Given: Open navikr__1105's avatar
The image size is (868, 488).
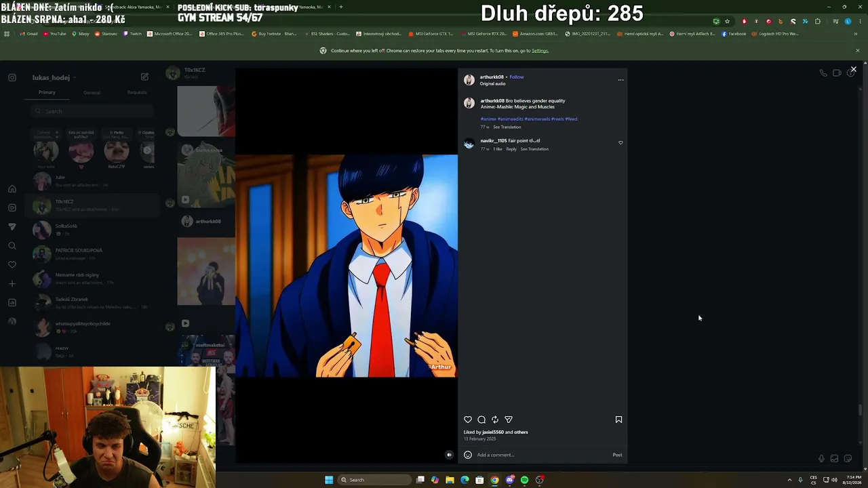Looking at the screenshot, I should click(x=469, y=144).
